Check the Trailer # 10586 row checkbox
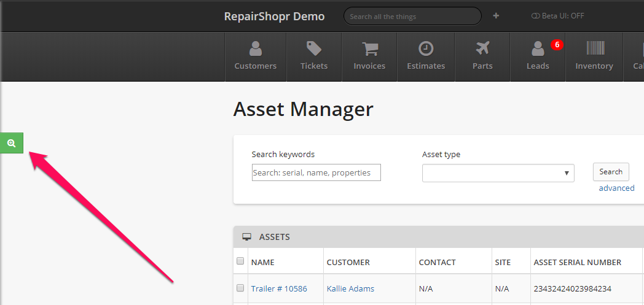Screen dimensions: 644x305 coord(240,288)
